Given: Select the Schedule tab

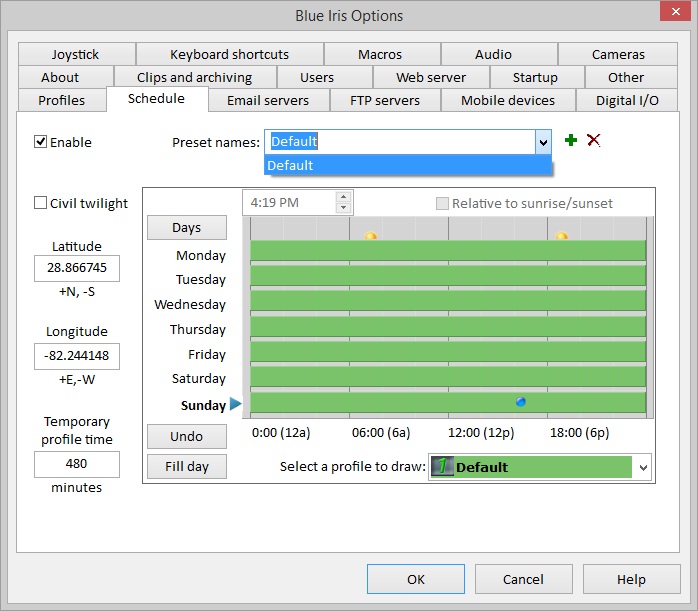Looking at the screenshot, I should click(157, 99).
